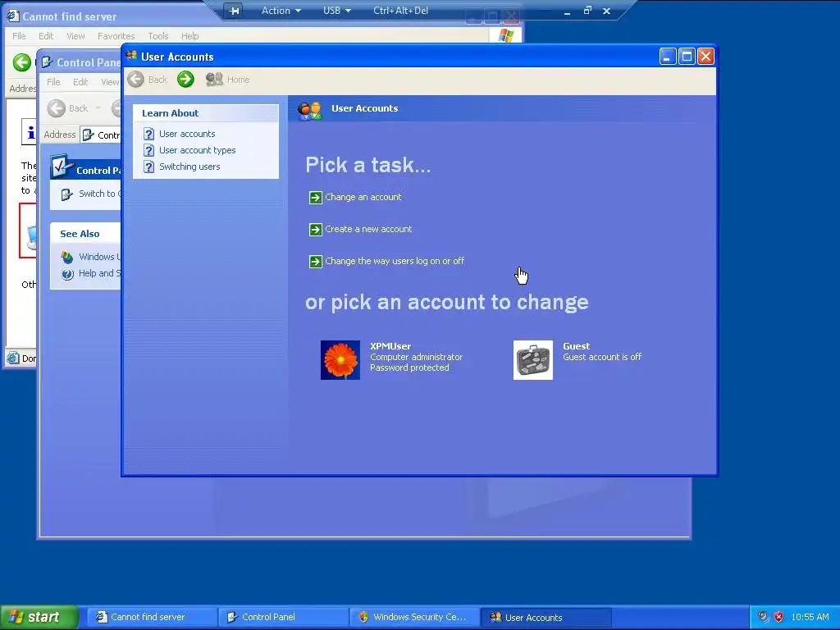
Task: Switch to Control Panel taskbar button
Action: click(x=283, y=617)
